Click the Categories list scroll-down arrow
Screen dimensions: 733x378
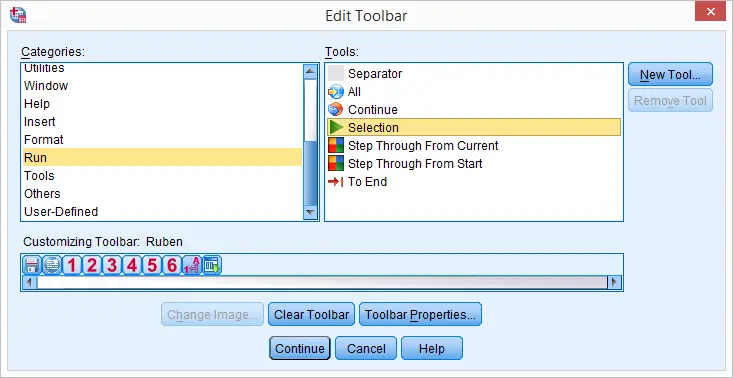click(x=310, y=212)
